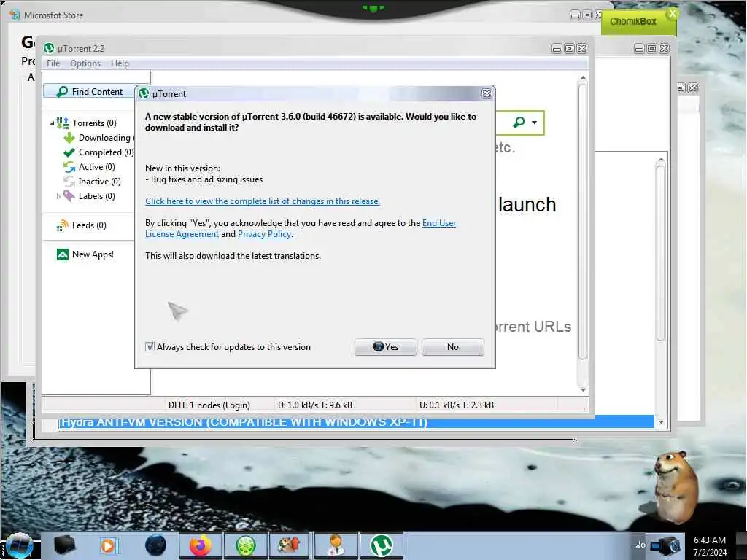Screen dimensions: 747x560
Task: Open the Options menu in µTorrent
Action: tap(85, 63)
